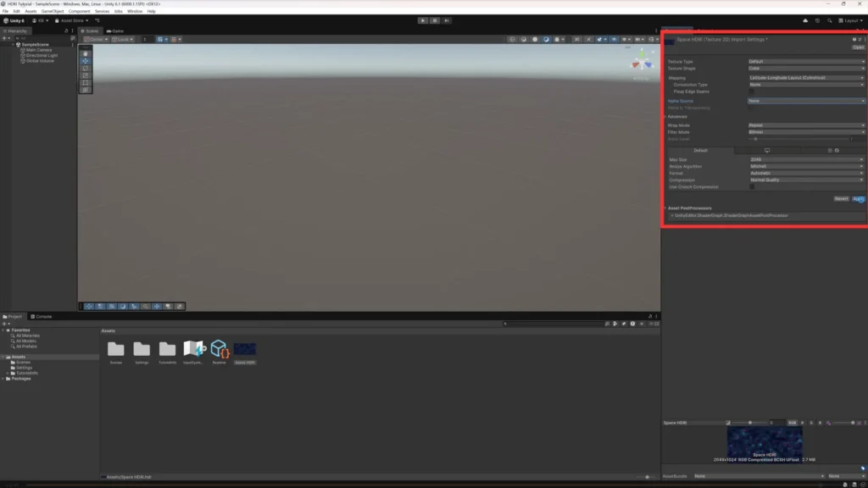Enable Use Crunch Compression checkbox
This screenshot has width=868, height=488.
pyautogui.click(x=752, y=187)
